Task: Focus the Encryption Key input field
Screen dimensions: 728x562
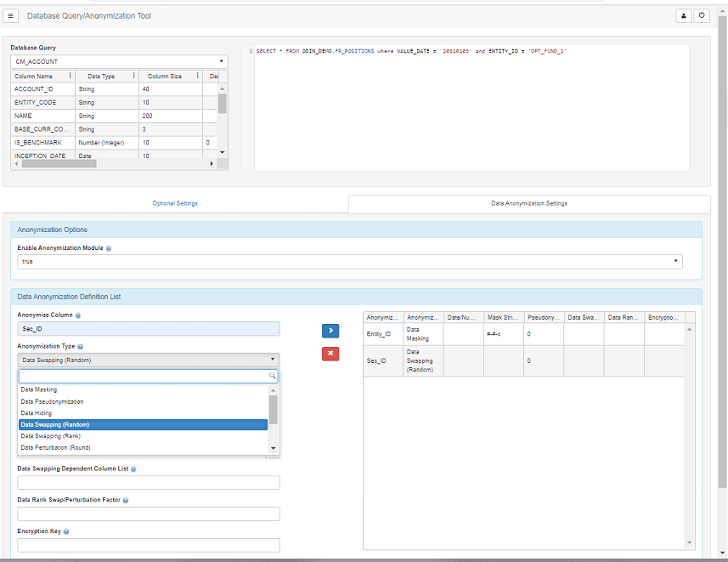Action: pyautogui.click(x=149, y=545)
